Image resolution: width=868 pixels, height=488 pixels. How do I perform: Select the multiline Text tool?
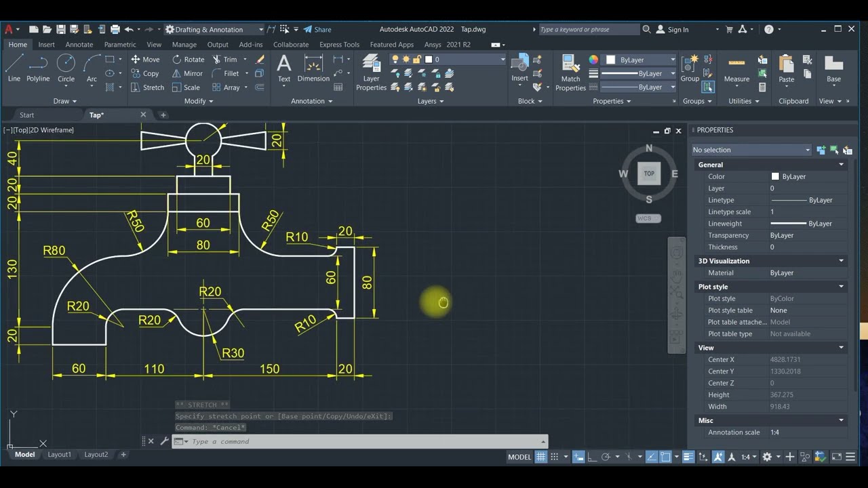pos(284,68)
